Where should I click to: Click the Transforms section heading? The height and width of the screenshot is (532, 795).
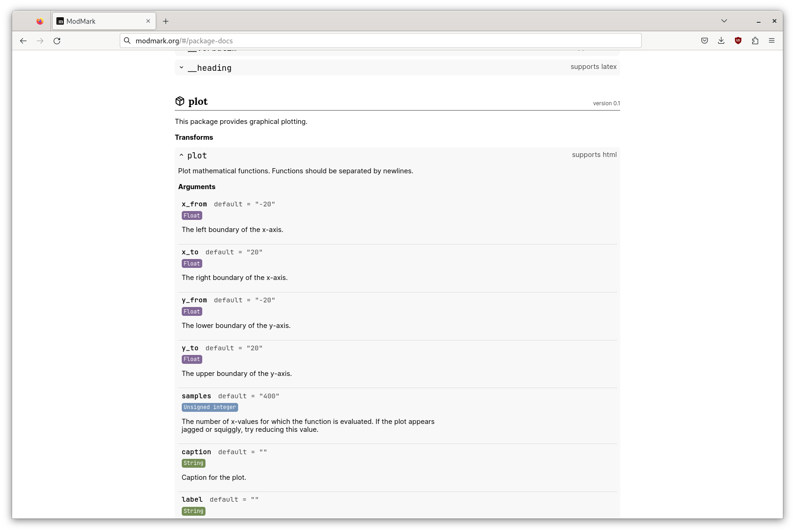194,137
